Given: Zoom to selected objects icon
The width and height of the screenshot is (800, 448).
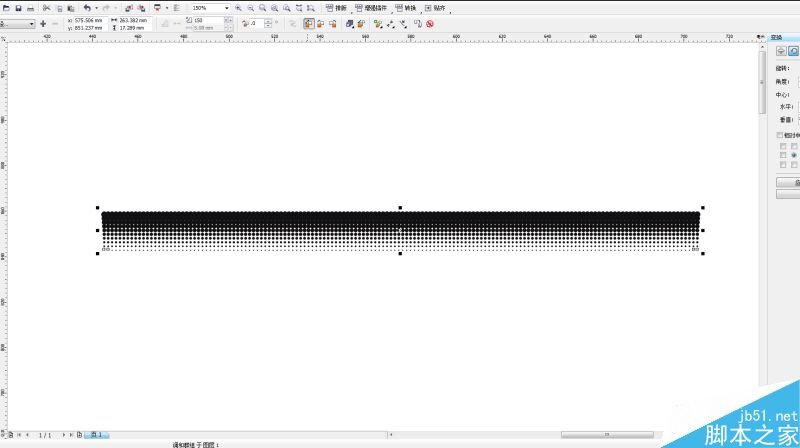Looking at the screenshot, I should (262, 8).
